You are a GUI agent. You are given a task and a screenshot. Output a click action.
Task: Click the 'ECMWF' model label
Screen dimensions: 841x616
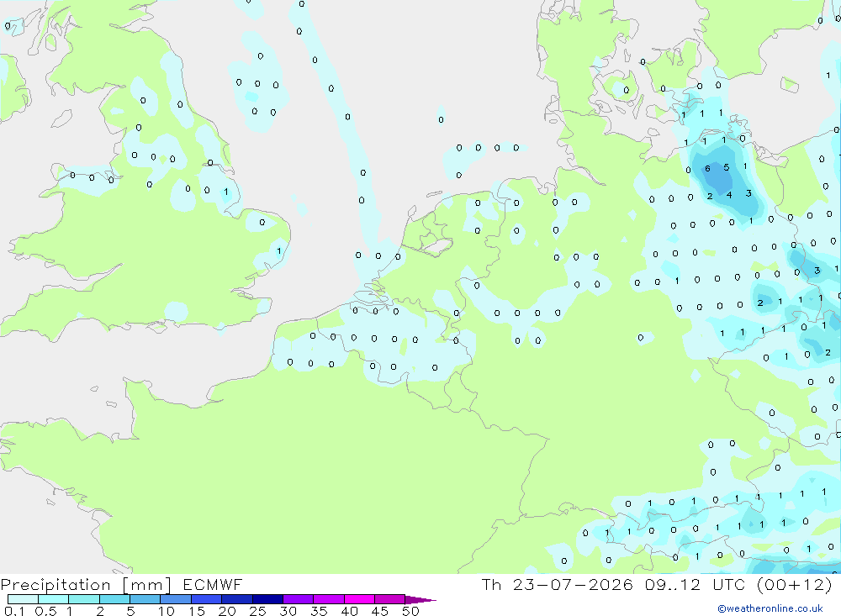(x=213, y=584)
